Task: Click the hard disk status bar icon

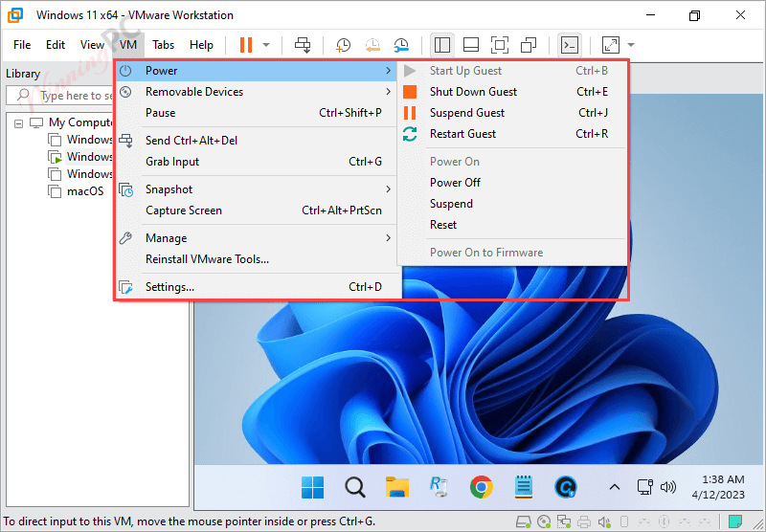Action: (x=524, y=522)
